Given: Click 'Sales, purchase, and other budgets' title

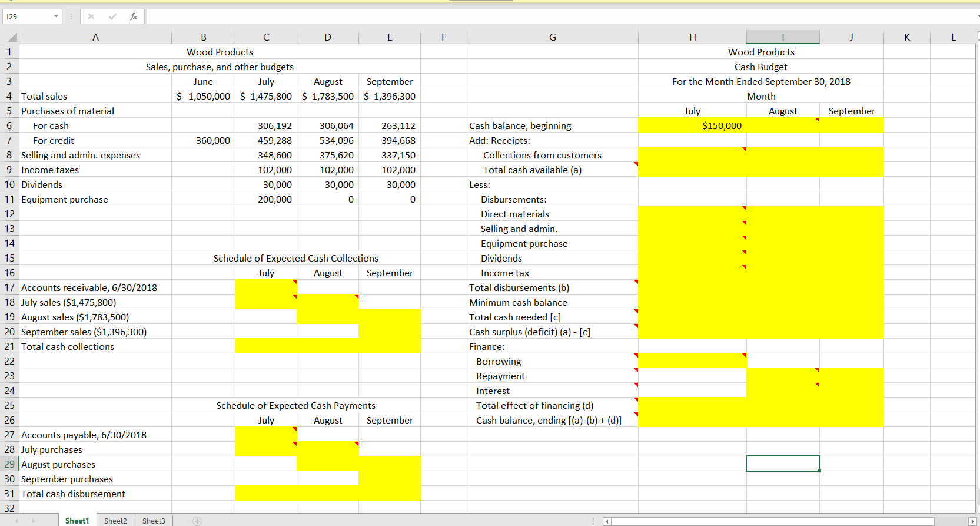Looking at the screenshot, I should coord(220,67).
